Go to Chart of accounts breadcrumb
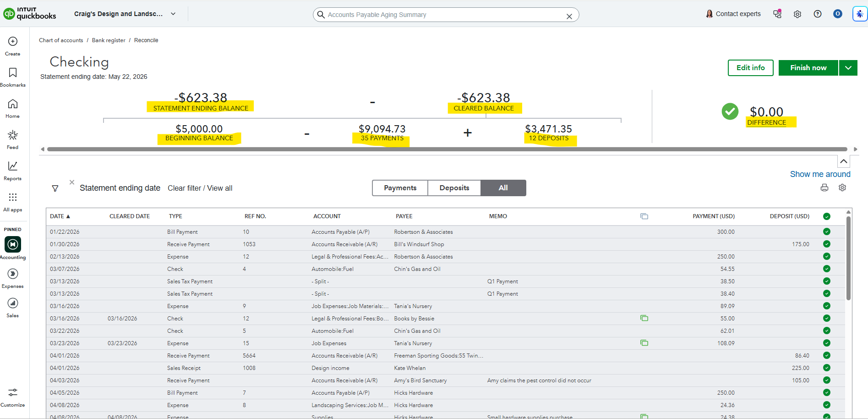Image resolution: width=868 pixels, height=419 pixels. coord(61,40)
